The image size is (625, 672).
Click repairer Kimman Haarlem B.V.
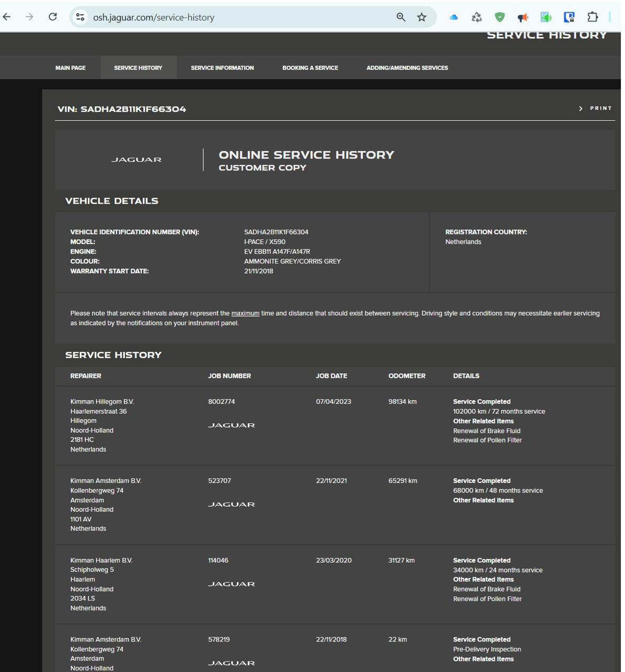[x=101, y=561]
